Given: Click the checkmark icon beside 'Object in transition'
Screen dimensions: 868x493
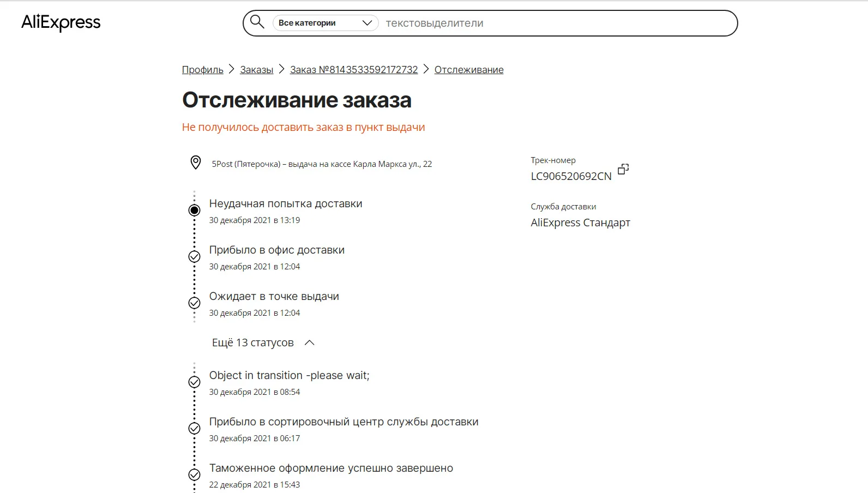Looking at the screenshot, I should click(x=194, y=382).
